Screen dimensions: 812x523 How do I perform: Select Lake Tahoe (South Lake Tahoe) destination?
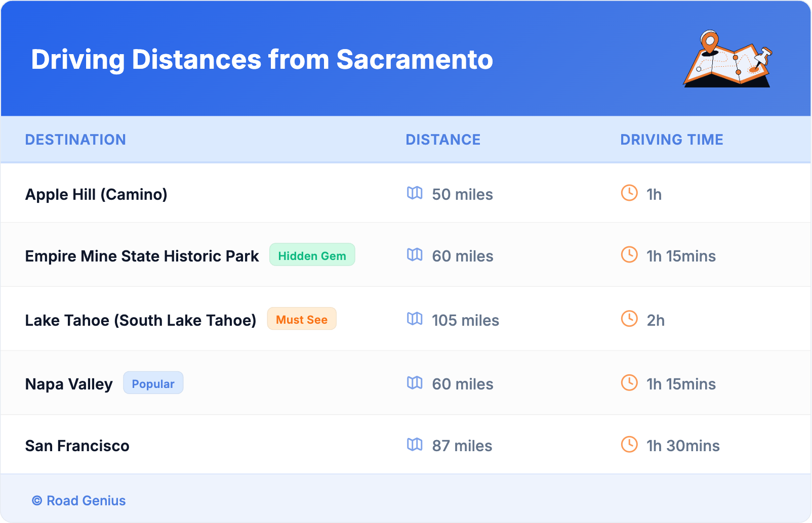pyautogui.click(x=141, y=320)
